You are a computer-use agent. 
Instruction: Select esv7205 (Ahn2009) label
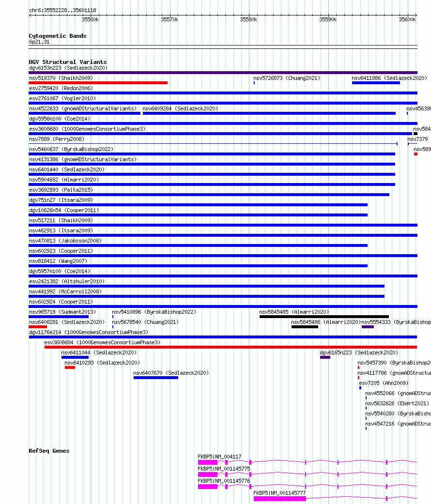coord(384,383)
